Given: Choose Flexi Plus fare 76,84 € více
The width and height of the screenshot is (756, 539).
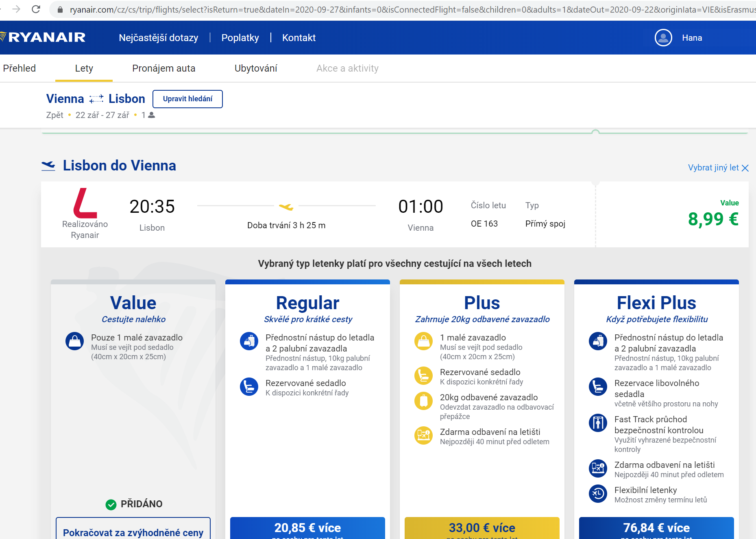Looking at the screenshot, I should [656, 528].
